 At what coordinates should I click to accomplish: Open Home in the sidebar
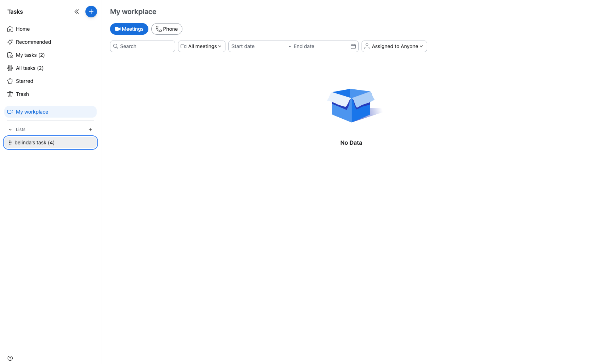click(50, 29)
